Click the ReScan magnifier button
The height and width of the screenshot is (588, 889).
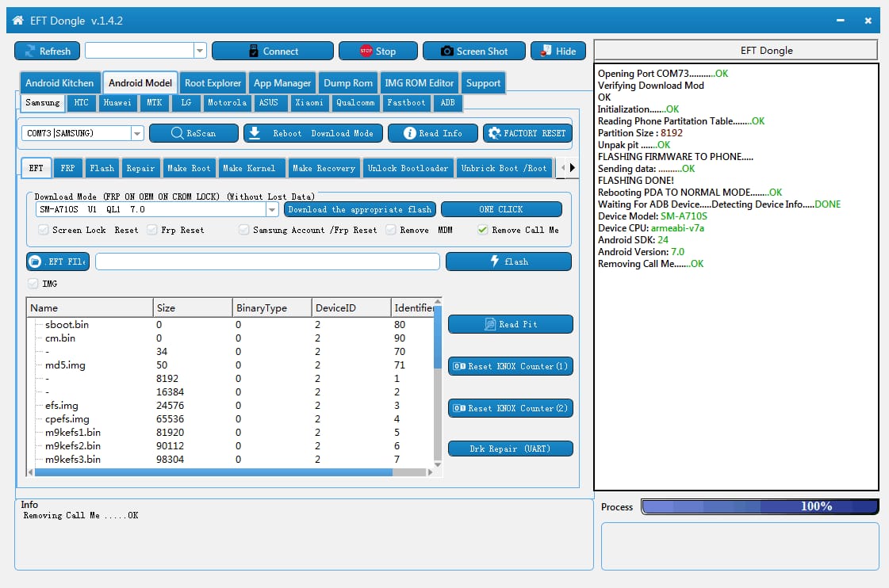194,133
